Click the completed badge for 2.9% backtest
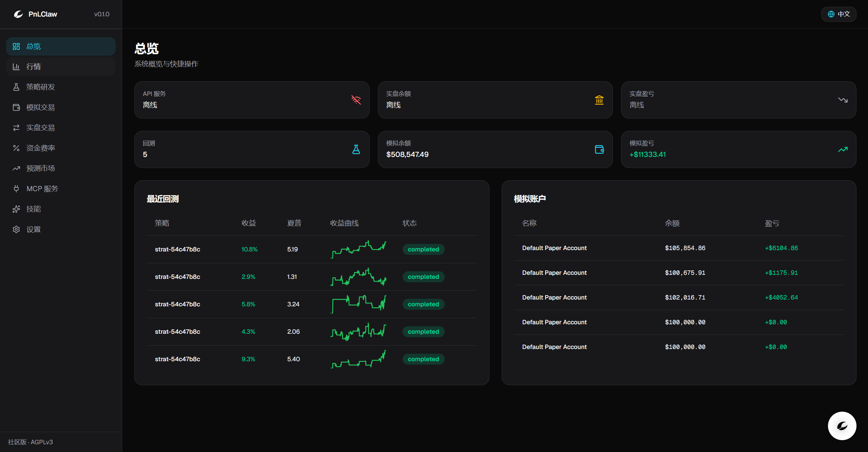This screenshot has width=868, height=452. [423, 277]
